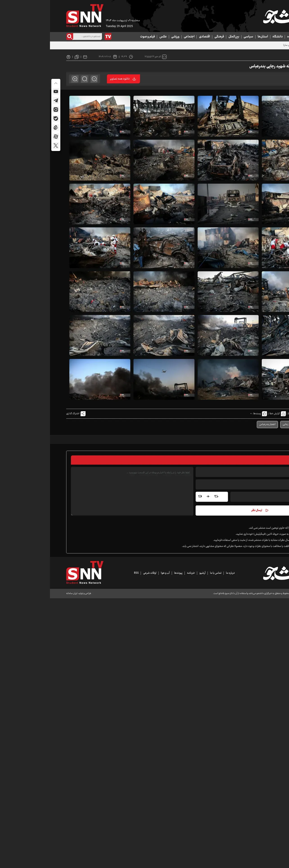The height and width of the screenshot is (868, 289).
Task: Open بین‌الملل in the navbar
Action: click(x=234, y=36)
